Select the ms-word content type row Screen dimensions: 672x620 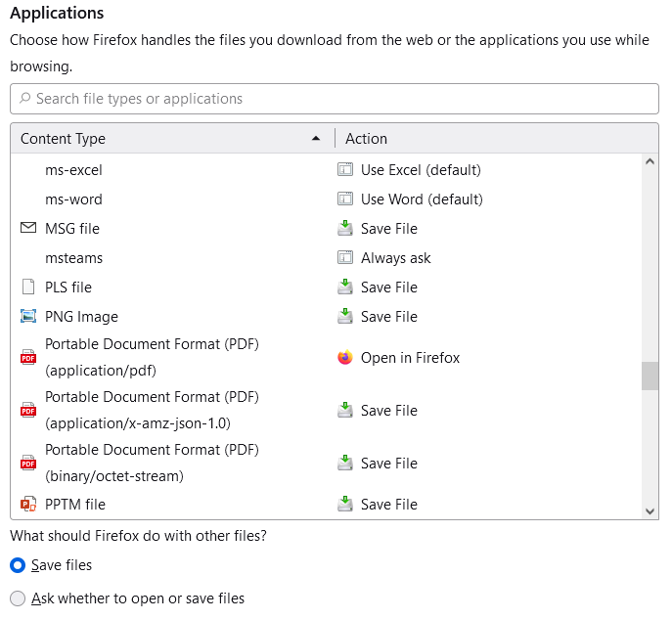73,199
